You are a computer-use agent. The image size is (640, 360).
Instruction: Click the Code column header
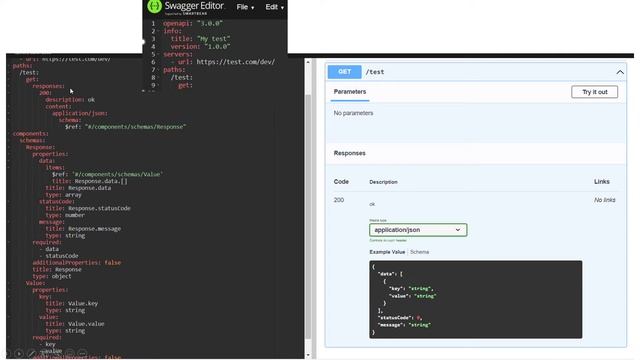point(341,182)
